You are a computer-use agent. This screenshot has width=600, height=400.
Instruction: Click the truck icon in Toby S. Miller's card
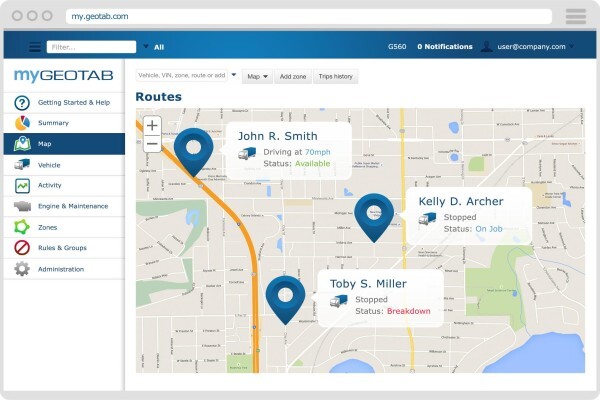pos(339,301)
